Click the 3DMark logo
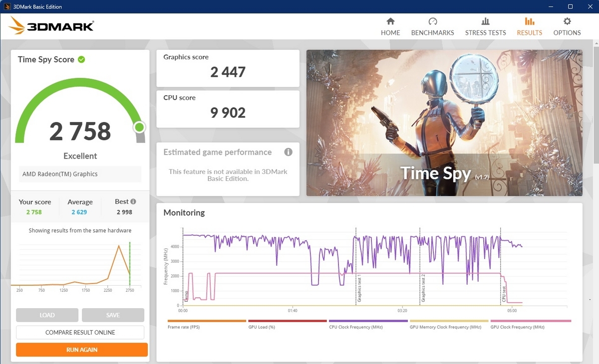The image size is (599, 364). tap(51, 26)
